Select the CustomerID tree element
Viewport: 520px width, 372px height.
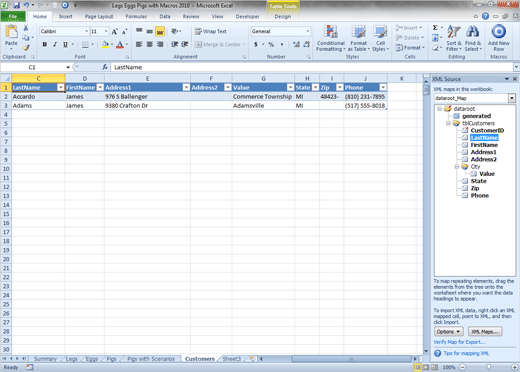(487, 131)
